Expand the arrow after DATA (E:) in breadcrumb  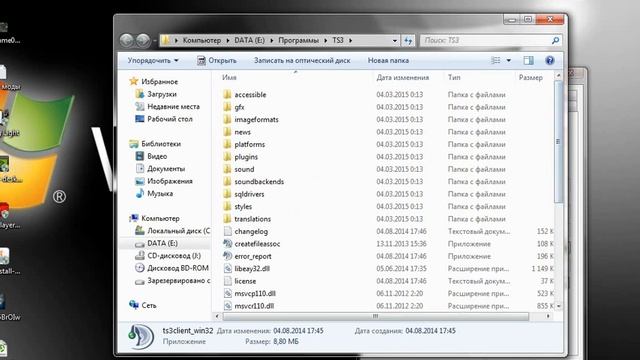point(271,40)
